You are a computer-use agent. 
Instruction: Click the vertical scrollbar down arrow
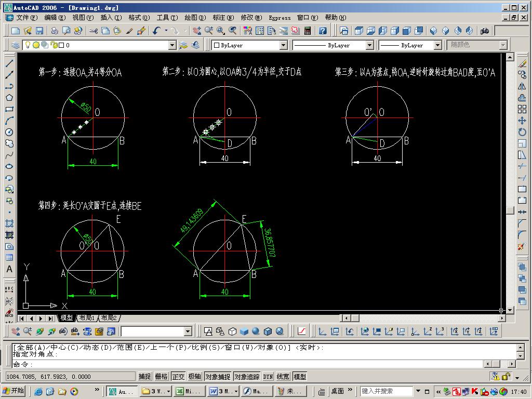510,310
